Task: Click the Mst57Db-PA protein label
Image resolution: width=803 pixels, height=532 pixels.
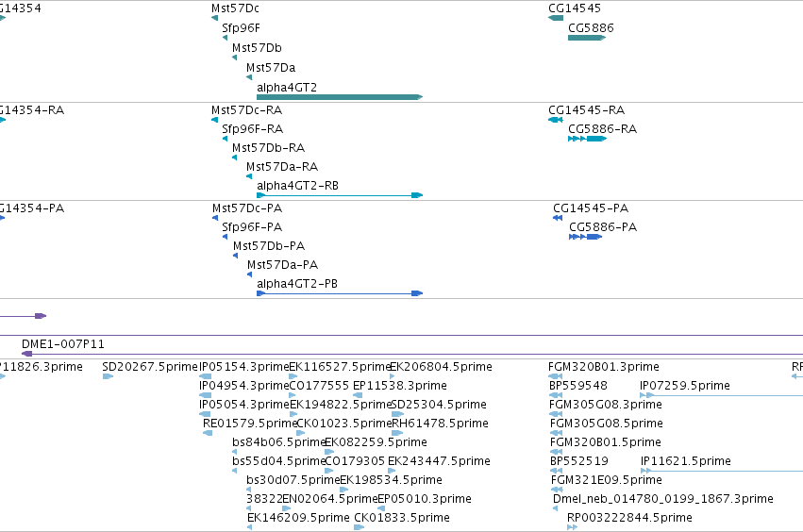Action: 268,246
